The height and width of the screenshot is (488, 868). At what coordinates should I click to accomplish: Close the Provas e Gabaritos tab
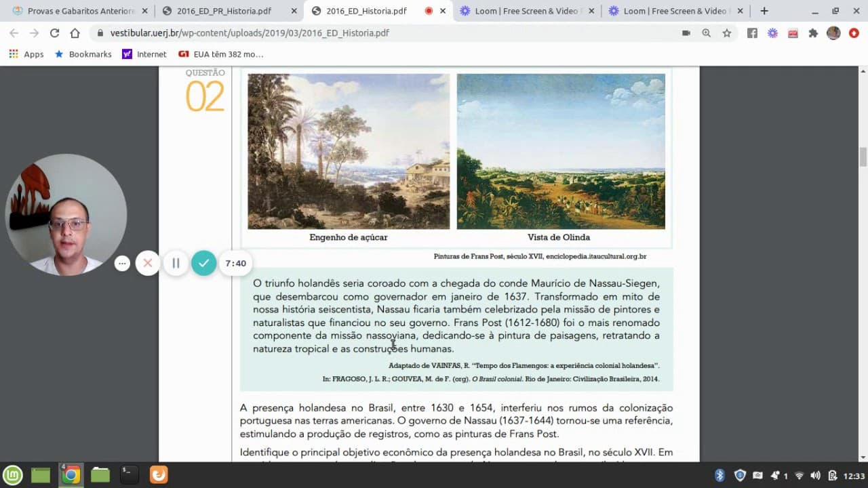coord(144,11)
